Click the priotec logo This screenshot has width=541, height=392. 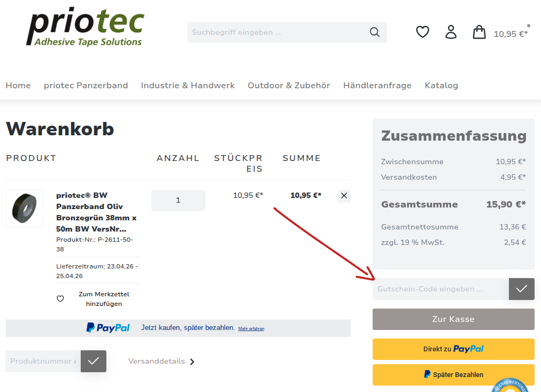point(86,27)
